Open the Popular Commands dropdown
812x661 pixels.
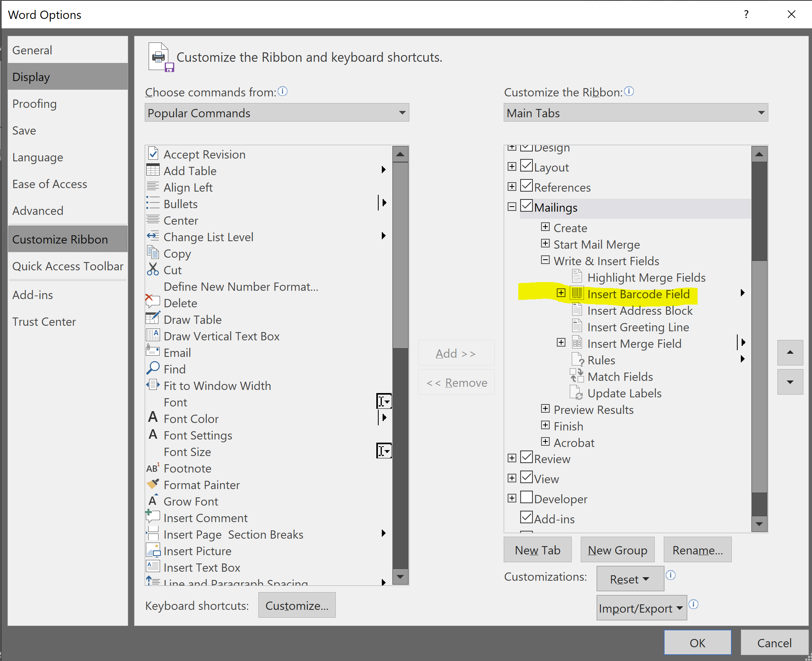click(401, 113)
